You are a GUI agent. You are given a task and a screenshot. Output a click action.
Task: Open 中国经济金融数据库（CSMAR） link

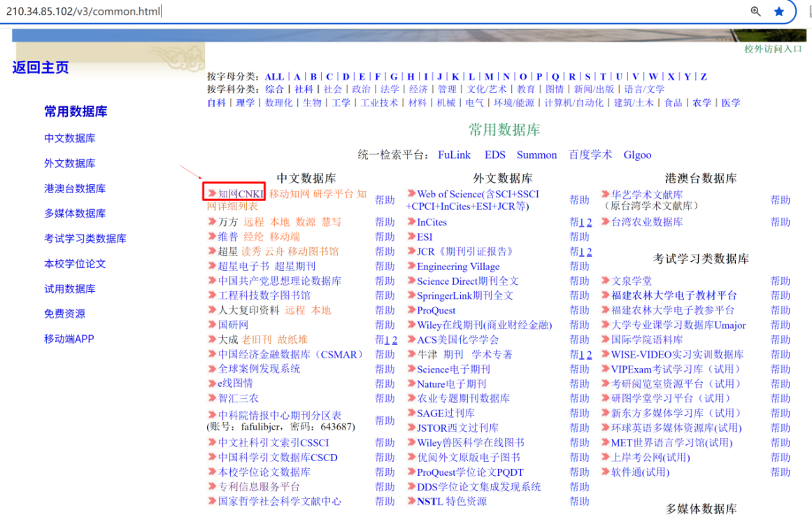click(292, 355)
